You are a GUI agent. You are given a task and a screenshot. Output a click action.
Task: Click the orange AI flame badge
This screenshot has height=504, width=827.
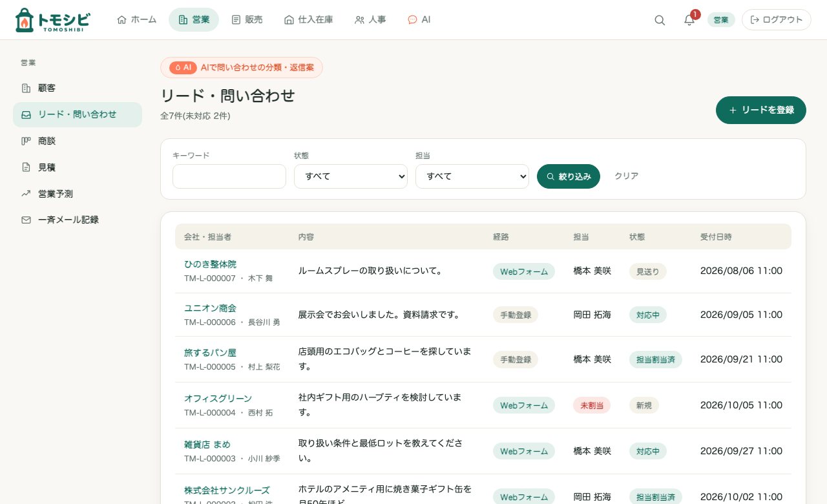click(x=183, y=67)
